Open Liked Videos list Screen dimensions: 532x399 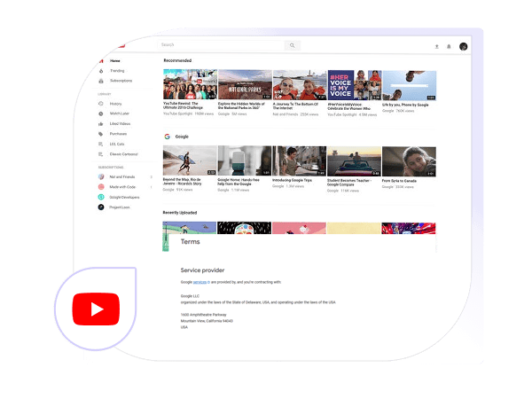pyautogui.click(x=120, y=124)
